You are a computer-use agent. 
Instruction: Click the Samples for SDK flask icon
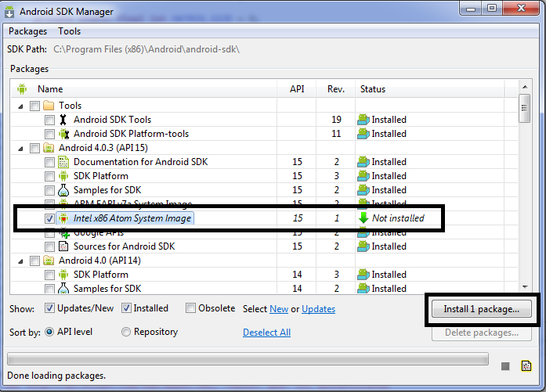63,190
